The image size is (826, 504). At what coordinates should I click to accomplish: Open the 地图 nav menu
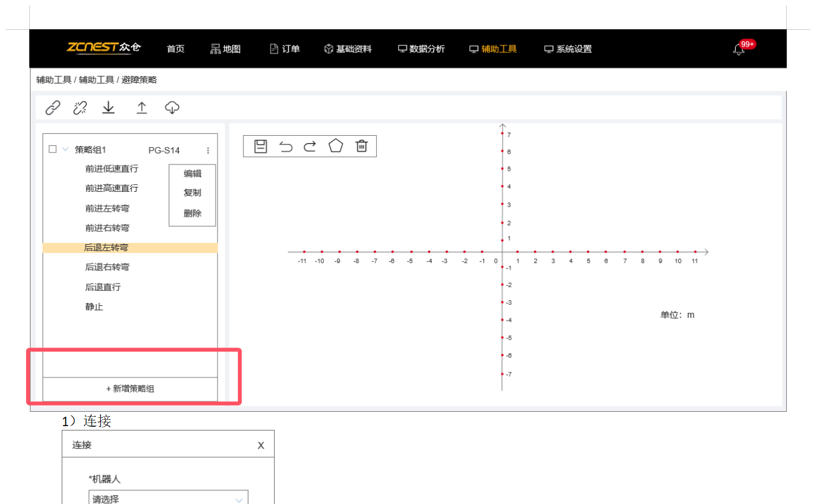point(225,49)
